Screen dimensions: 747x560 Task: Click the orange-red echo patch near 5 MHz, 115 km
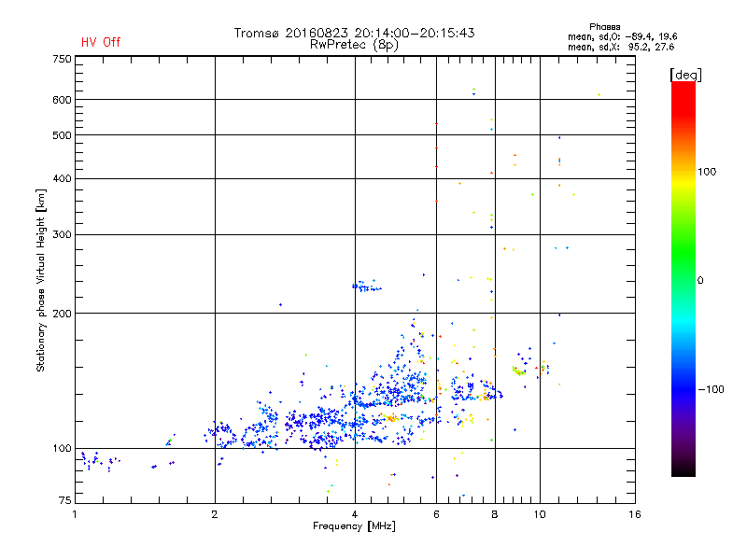391,418
